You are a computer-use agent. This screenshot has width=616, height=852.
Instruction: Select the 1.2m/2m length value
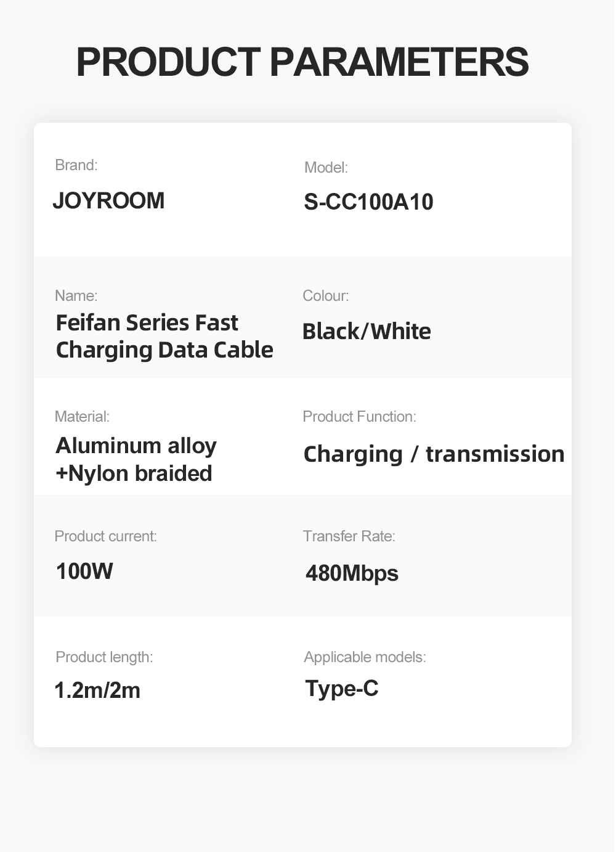click(97, 690)
